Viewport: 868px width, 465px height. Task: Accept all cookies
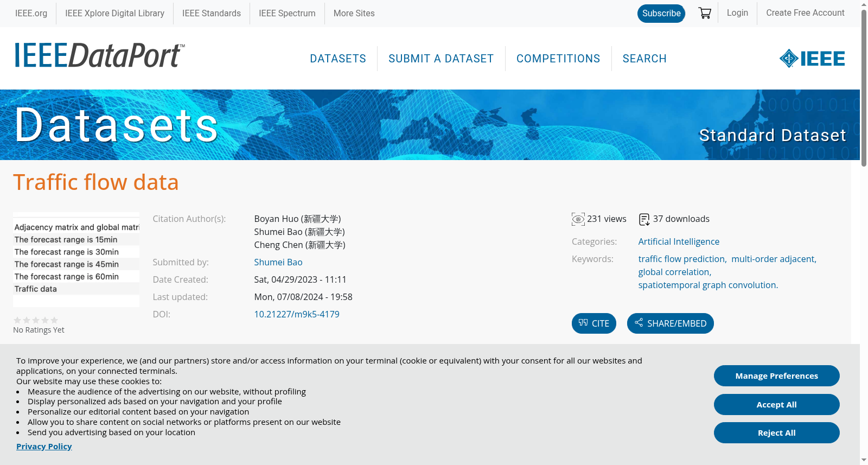pos(777,405)
